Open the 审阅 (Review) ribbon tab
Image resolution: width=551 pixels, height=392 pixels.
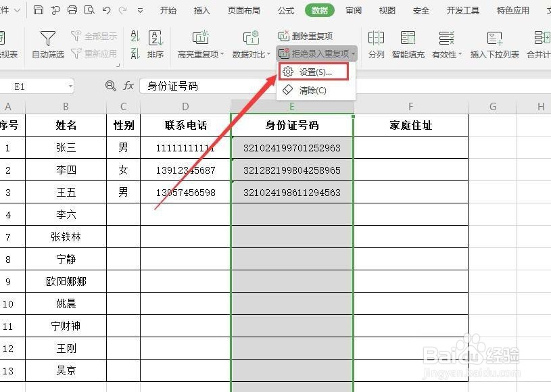pyautogui.click(x=353, y=10)
